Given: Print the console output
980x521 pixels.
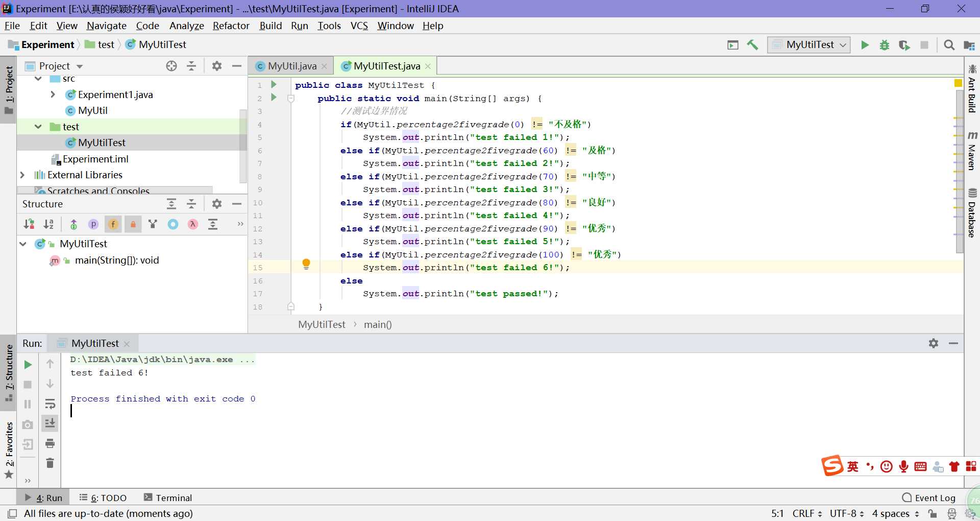Looking at the screenshot, I should click(50, 443).
